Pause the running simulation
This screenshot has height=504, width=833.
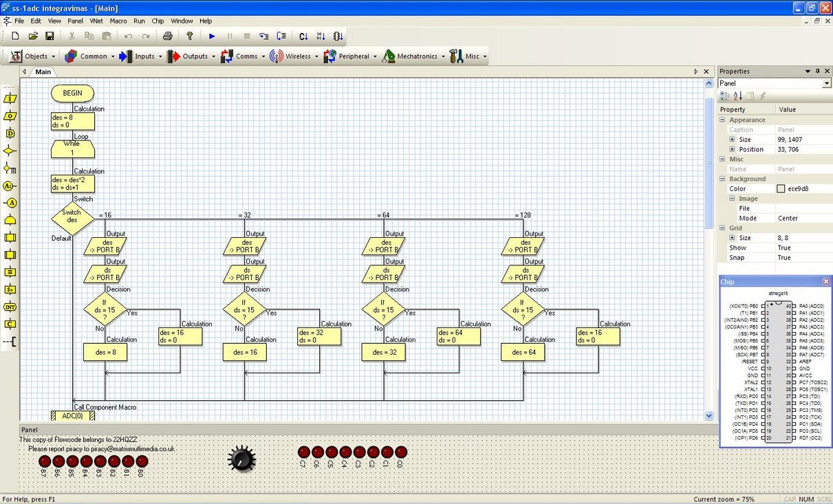click(x=229, y=36)
